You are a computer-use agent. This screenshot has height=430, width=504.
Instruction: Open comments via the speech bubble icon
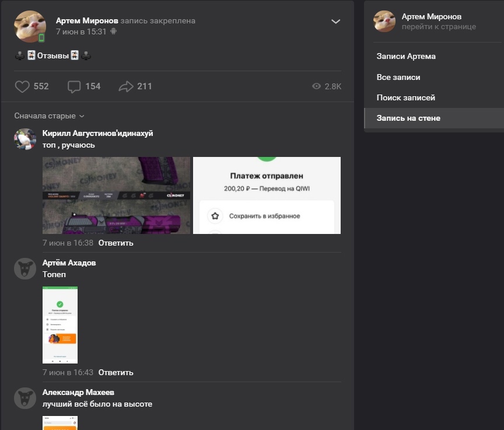(x=74, y=86)
